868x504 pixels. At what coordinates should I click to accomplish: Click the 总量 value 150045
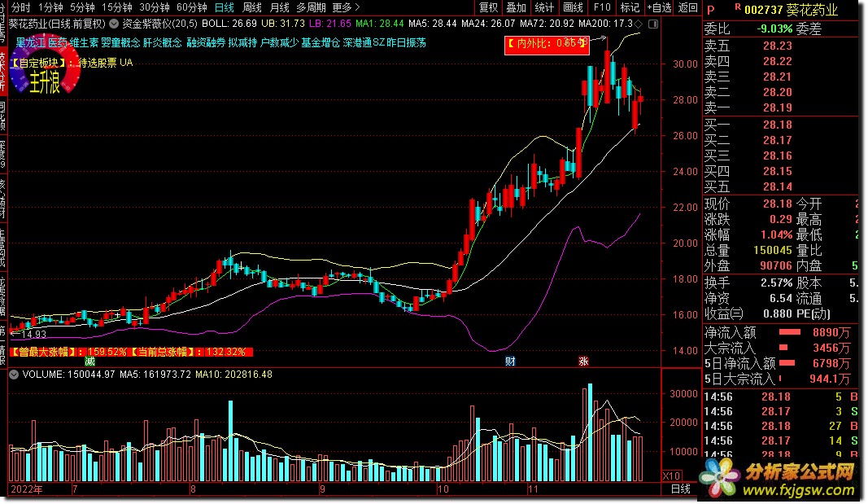tap(773, 251)
